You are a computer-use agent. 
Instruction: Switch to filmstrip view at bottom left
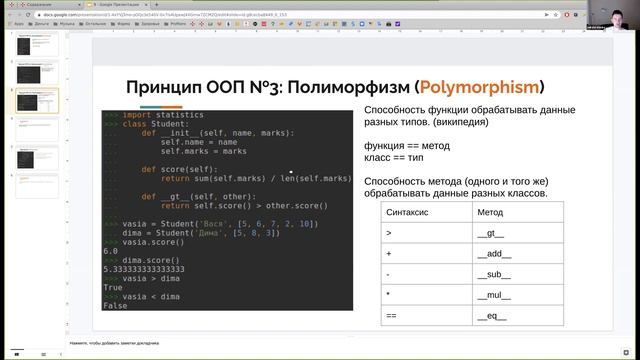point(17,354)
